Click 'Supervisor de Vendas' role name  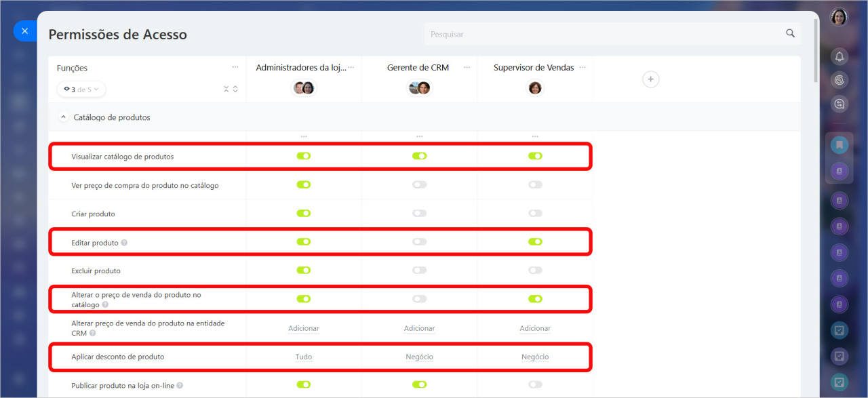point(534,68)
